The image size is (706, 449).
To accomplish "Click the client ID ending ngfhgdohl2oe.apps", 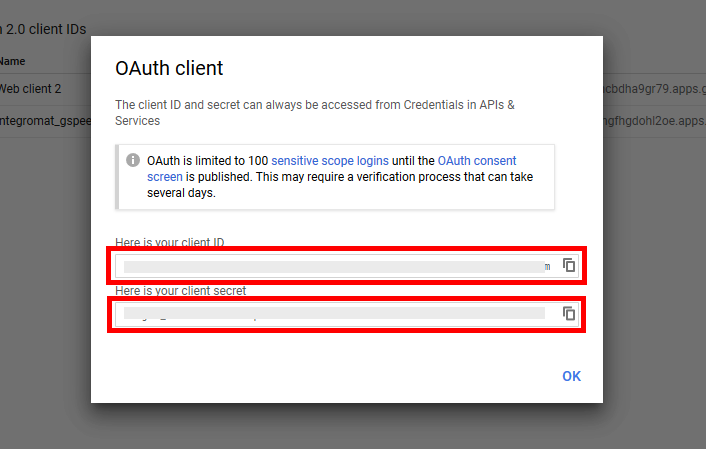I will click(x=655, y=121).
